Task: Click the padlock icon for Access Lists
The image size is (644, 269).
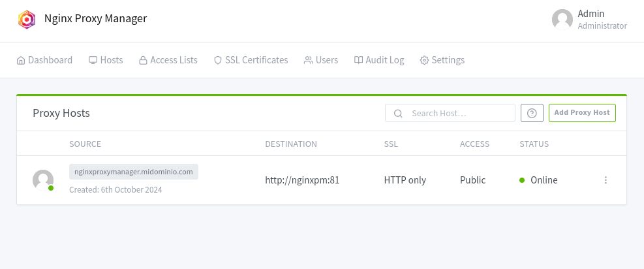Action: (x=143, y=60)
